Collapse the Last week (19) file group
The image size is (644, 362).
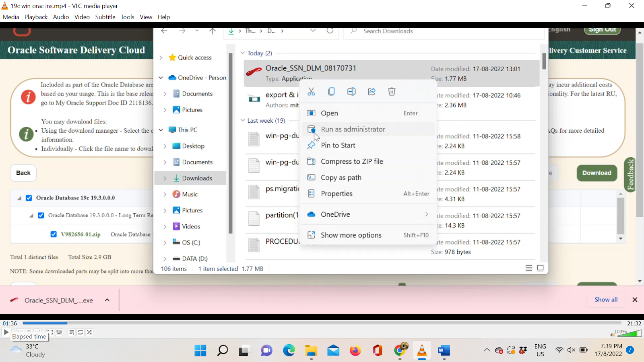click(x=243, y=121)
